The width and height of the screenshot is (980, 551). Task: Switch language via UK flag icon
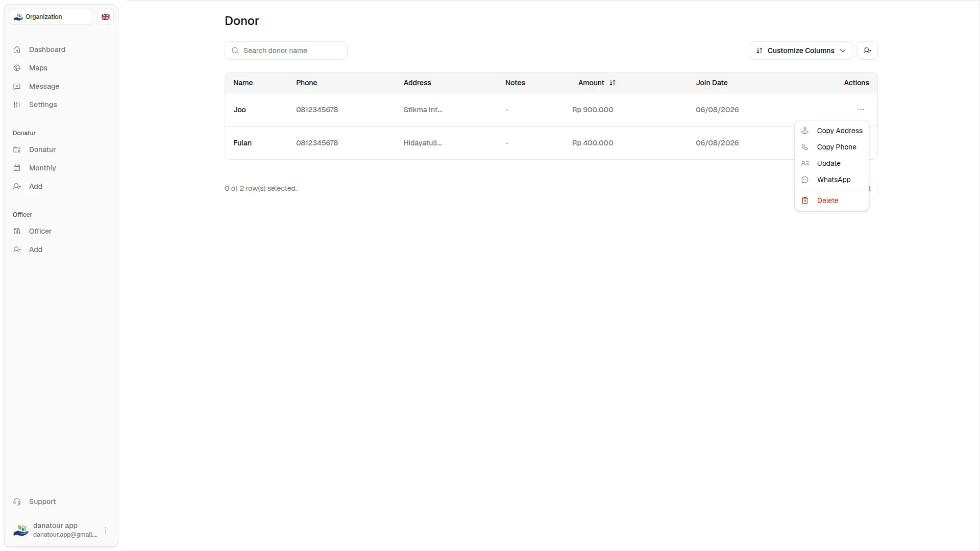106,17
